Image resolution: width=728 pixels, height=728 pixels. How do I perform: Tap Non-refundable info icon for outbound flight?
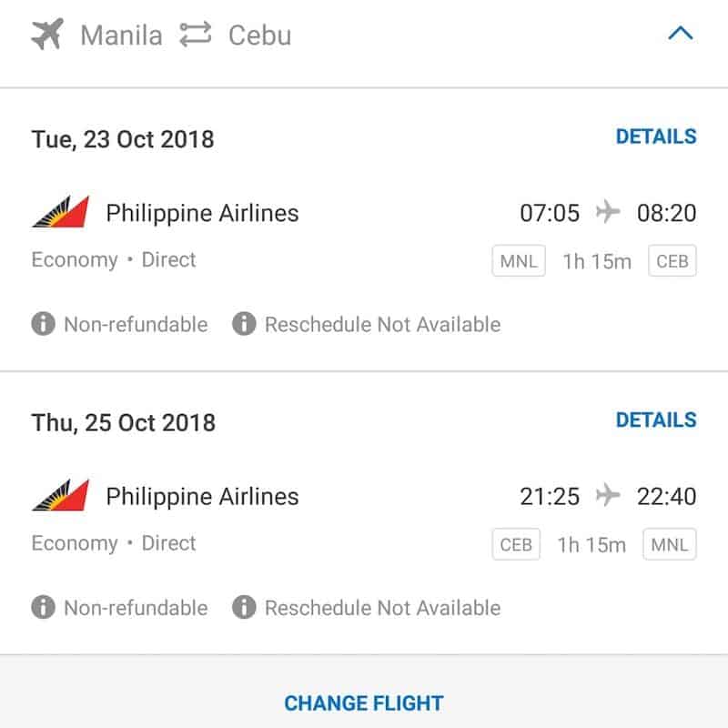click(x=43, y=324)
